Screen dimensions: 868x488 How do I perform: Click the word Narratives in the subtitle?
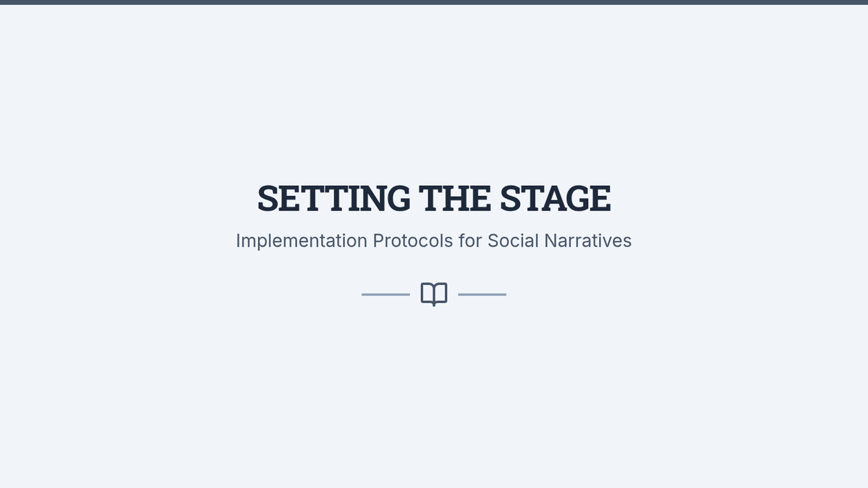pyautogui.click(x=588, y=241)
